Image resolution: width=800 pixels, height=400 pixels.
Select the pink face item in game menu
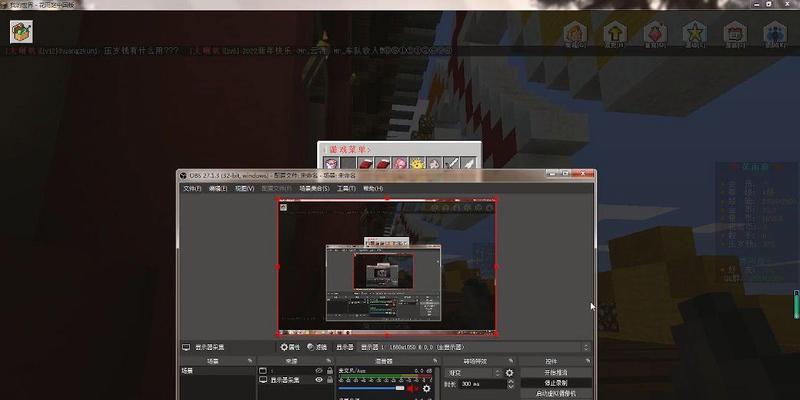click(332, 164)
